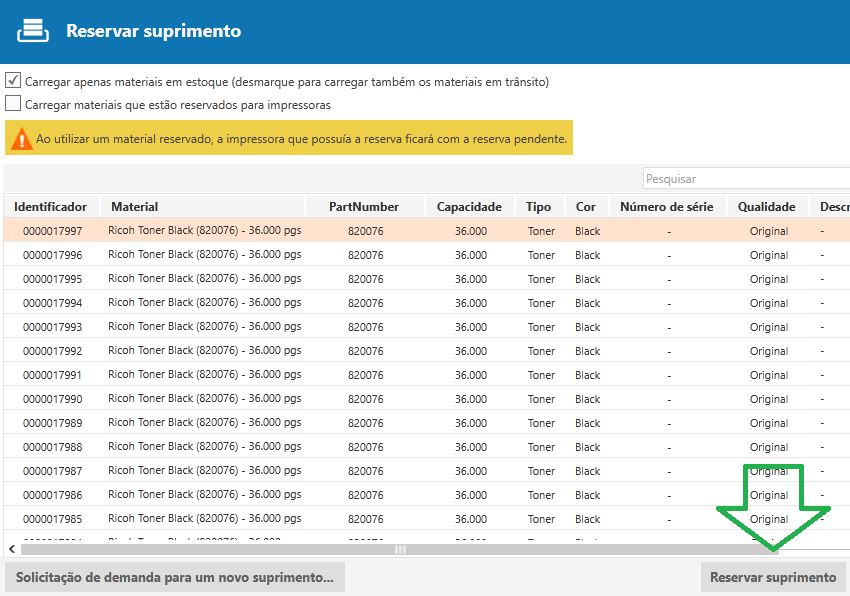The width and height of the screenshot is (850, 596).
Task: Sort by Identificador column header
Action: 50,207
